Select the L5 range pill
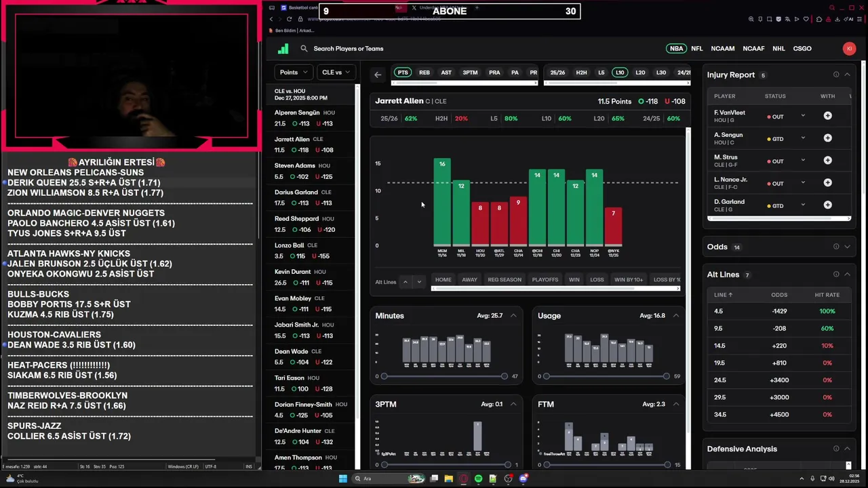The height and width of the screenshot is (488, 868). tap(601, 73)
